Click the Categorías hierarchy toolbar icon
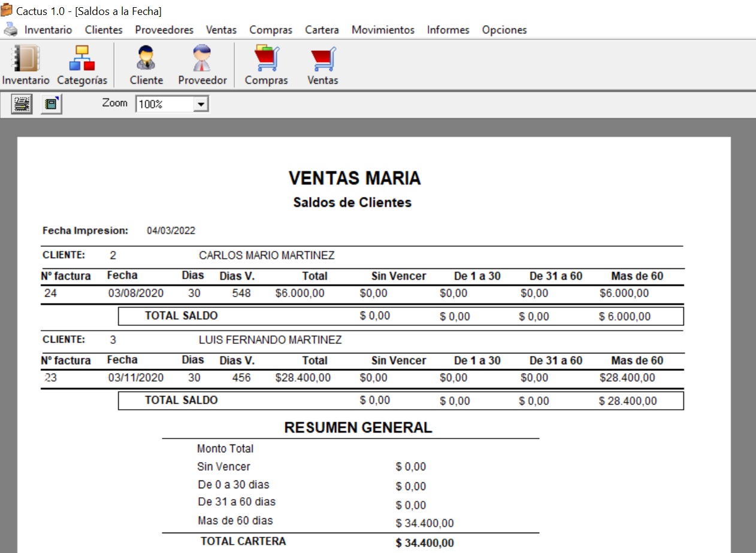 click(x=82, y=59)
